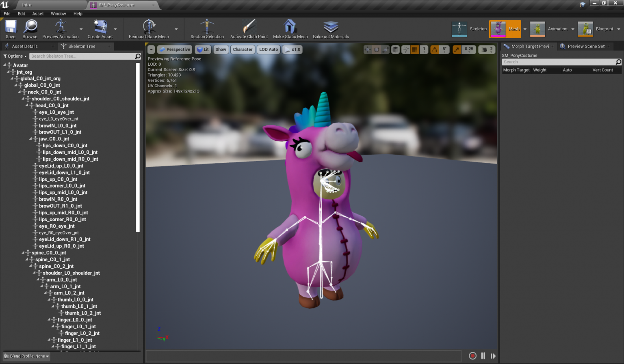
Task: Open the Asset menu
Action: point(38,13)
